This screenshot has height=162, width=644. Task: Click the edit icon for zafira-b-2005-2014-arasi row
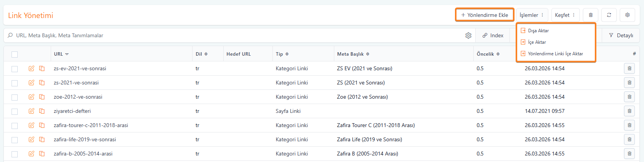(x=32, y=154)
